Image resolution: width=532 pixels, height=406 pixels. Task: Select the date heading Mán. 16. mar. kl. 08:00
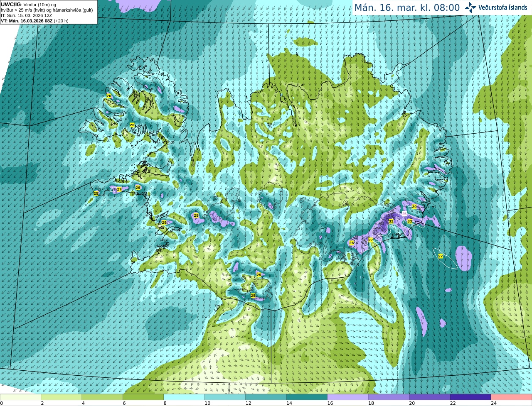point(407,7)
